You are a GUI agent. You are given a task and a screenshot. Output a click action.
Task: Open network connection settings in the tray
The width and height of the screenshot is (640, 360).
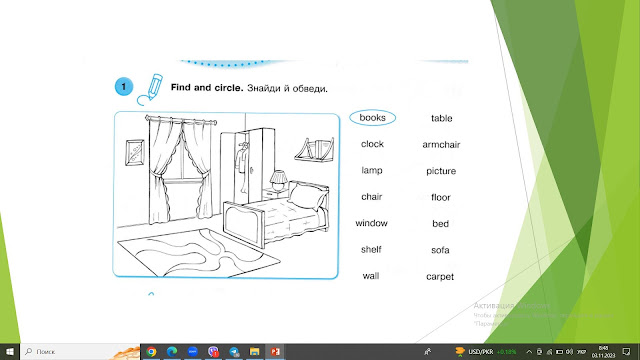(549, 351)
